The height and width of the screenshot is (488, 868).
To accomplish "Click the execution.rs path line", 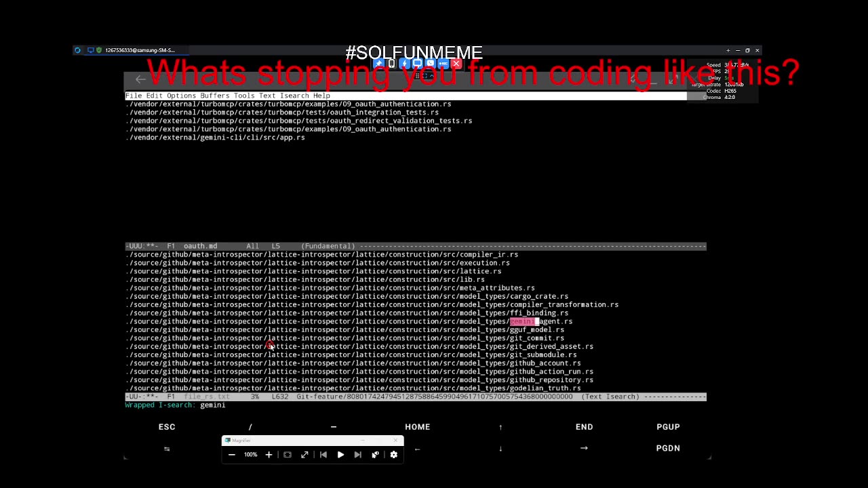I will [317, 263].
